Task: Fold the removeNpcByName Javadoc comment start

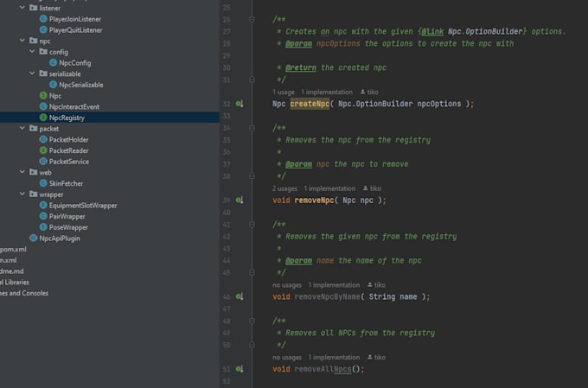Action: point(252,224)
